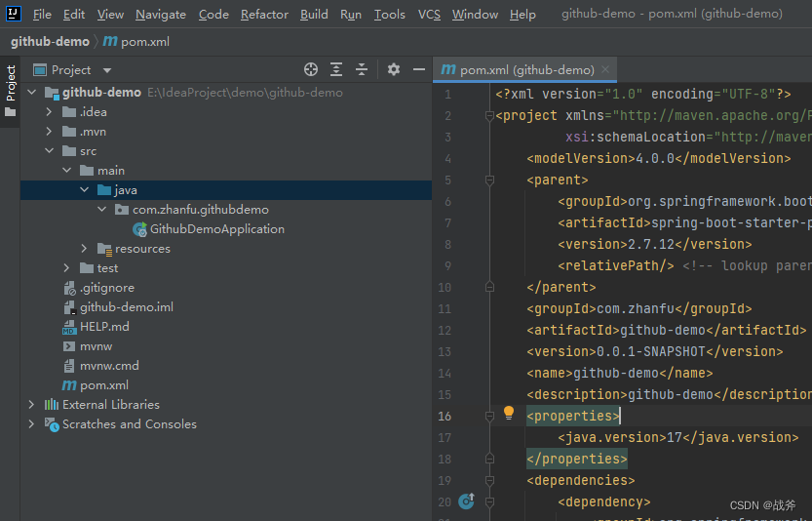Fold the parent block on line 5
The image size is (812, 521).
click(x=489, y=180)
